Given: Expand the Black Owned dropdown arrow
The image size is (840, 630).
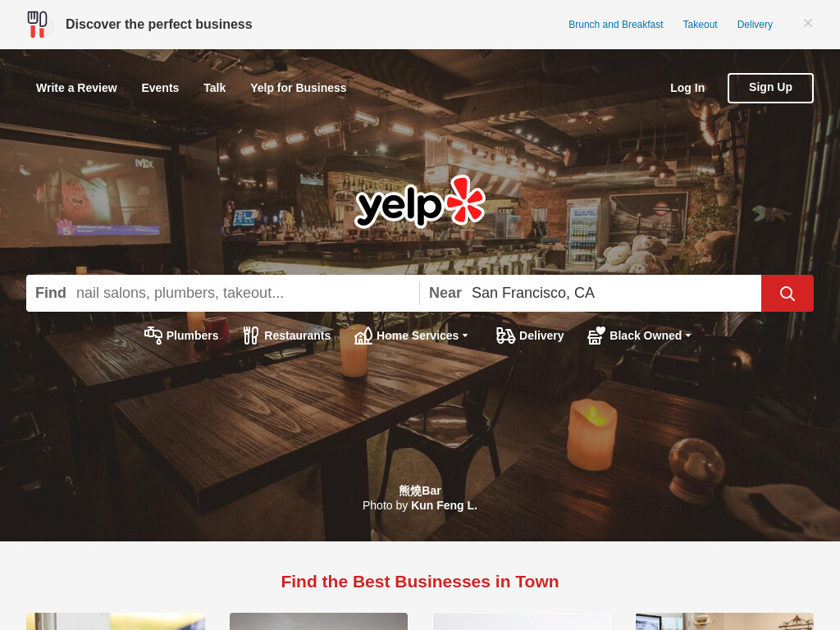Looking at the screenshot, I should tap(688, 336).
